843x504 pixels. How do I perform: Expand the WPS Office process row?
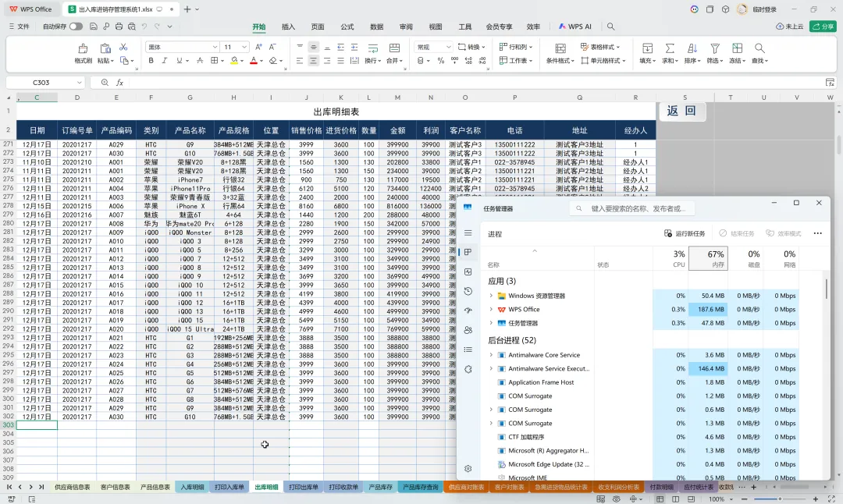click(x=491, y=309)
